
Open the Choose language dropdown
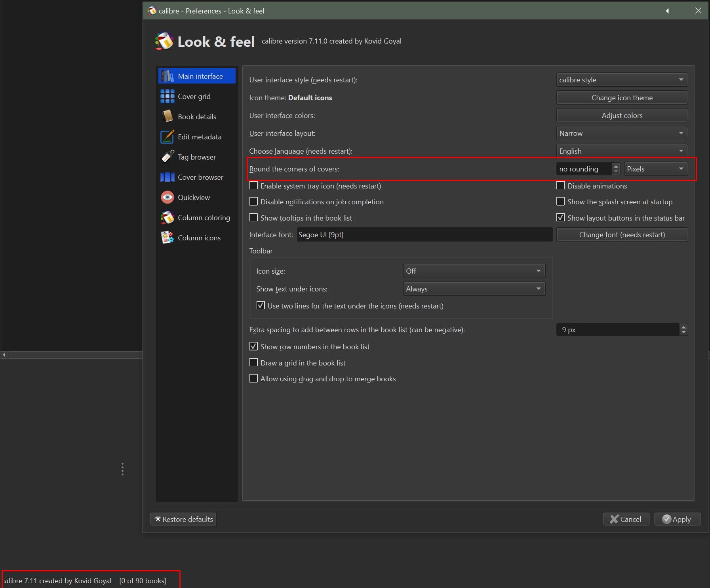pyautogui.click(x=622, y=151)
